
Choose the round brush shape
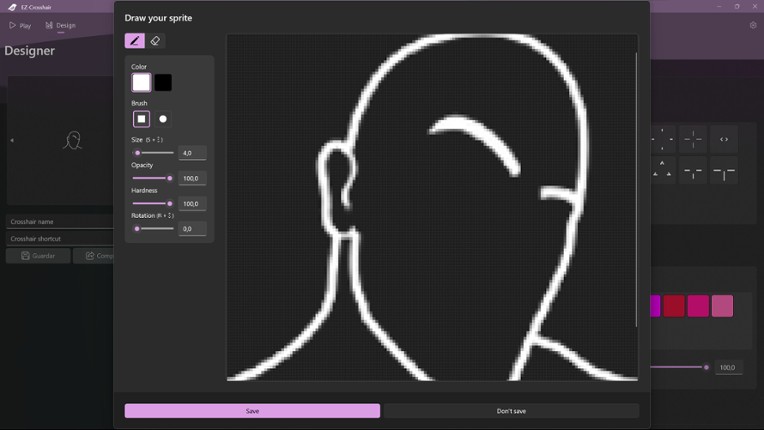click(x=163, y=119)
